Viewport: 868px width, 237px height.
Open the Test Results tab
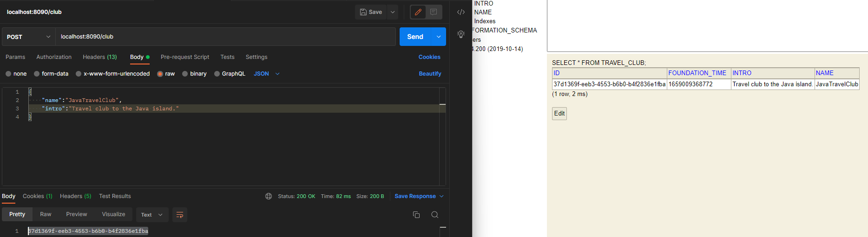point(115,196)
